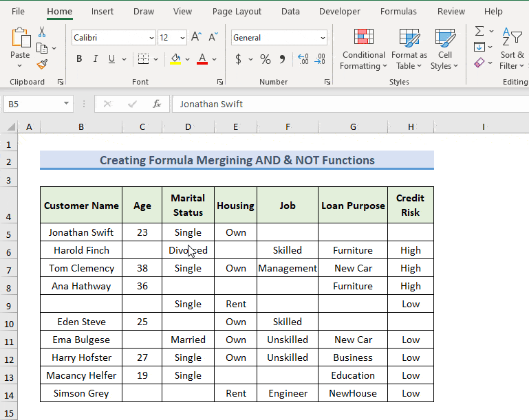Click the Paste clipboard icon

pos(21,37)
